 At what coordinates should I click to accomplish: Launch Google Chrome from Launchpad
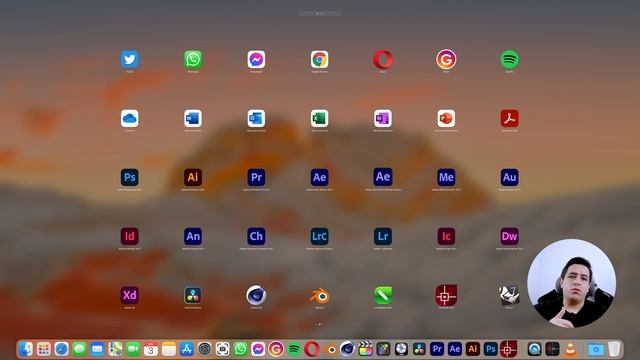(x=319, y=60)
